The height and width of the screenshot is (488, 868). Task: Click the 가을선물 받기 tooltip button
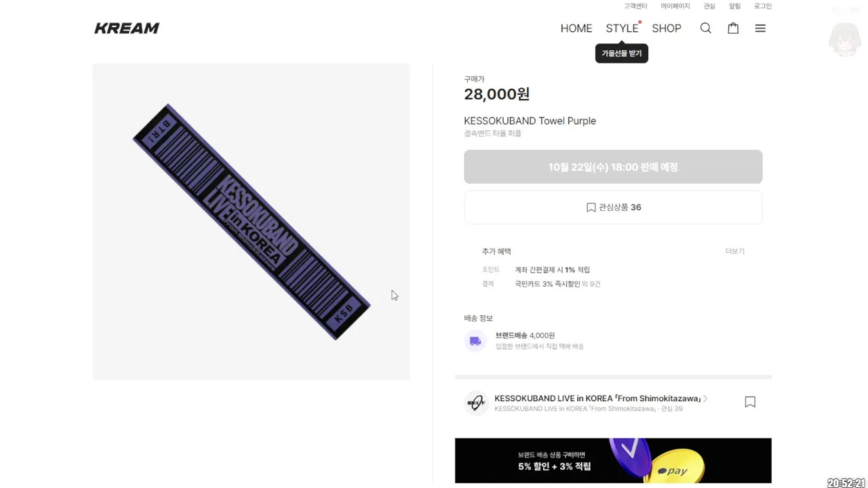(x=622, y=54)
